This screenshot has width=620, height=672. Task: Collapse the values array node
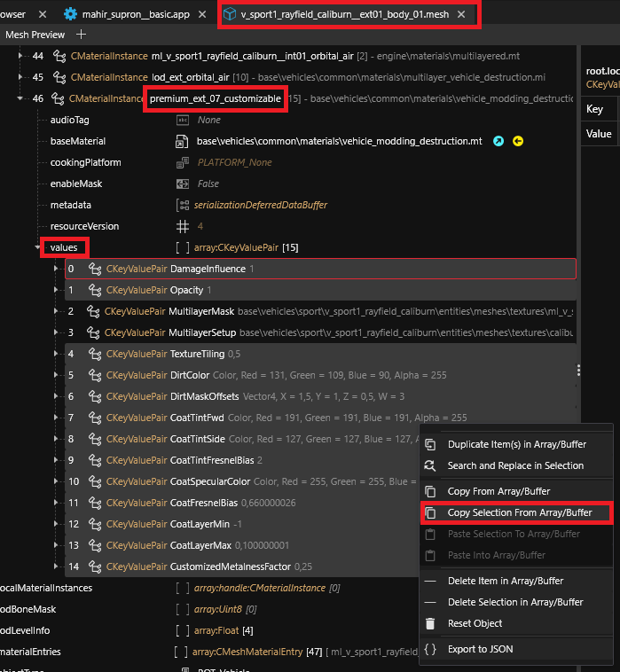click(37, 247)
